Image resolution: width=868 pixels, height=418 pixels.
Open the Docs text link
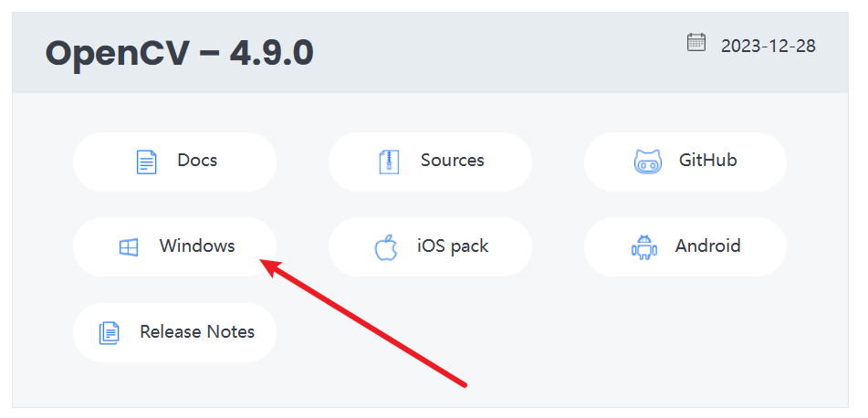coord(197,161)
